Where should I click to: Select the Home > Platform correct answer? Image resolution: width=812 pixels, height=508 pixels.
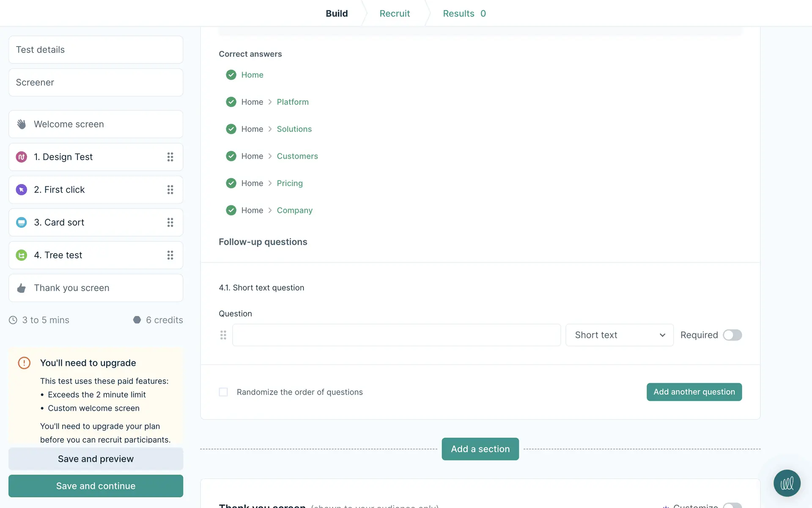click(x=292, y=102)
